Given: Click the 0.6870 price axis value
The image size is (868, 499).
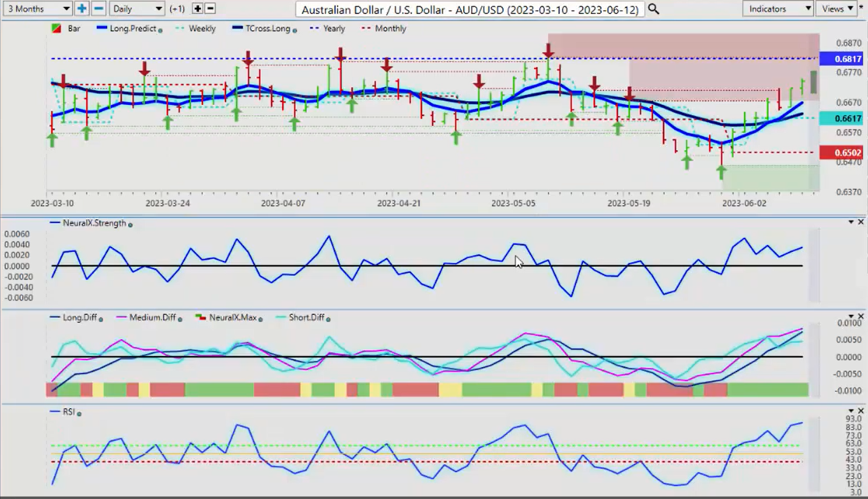Looking at the screenshot, I should coord(849,44).
